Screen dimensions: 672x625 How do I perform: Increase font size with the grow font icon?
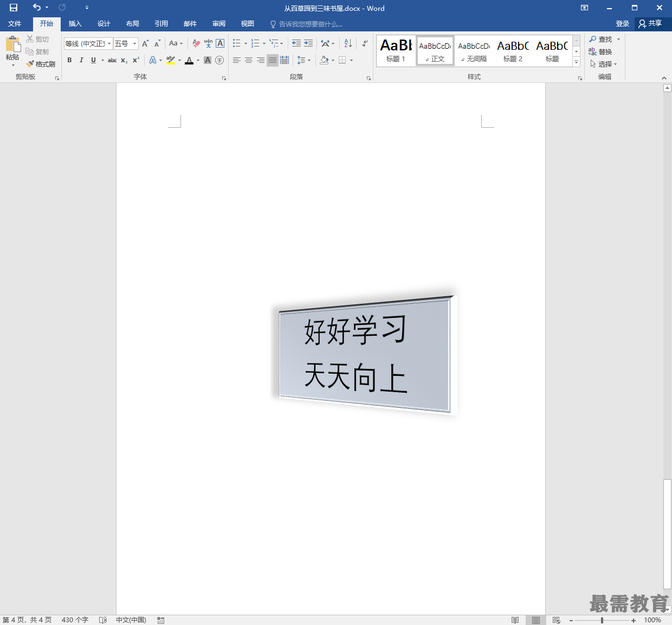point(145,44)
